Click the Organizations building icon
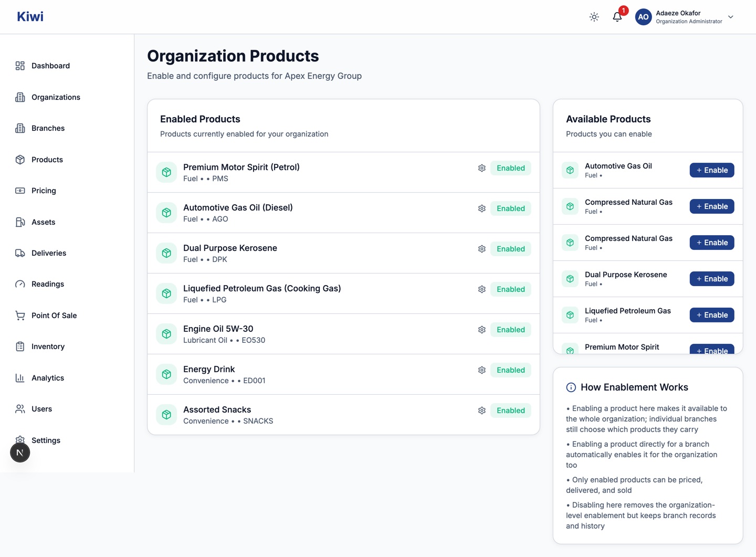This screenshot has height=557, width=756. point(20,97)
